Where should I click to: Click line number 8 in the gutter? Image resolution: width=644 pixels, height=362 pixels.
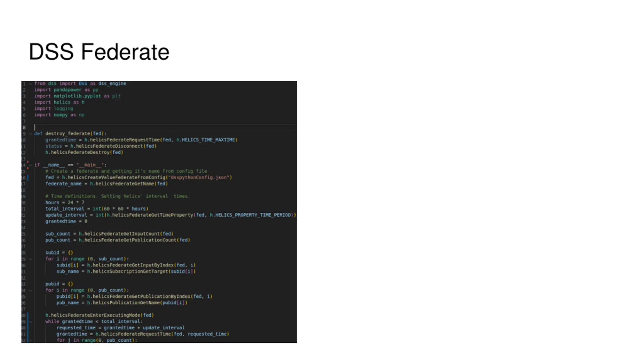click(x=24, y=127)
